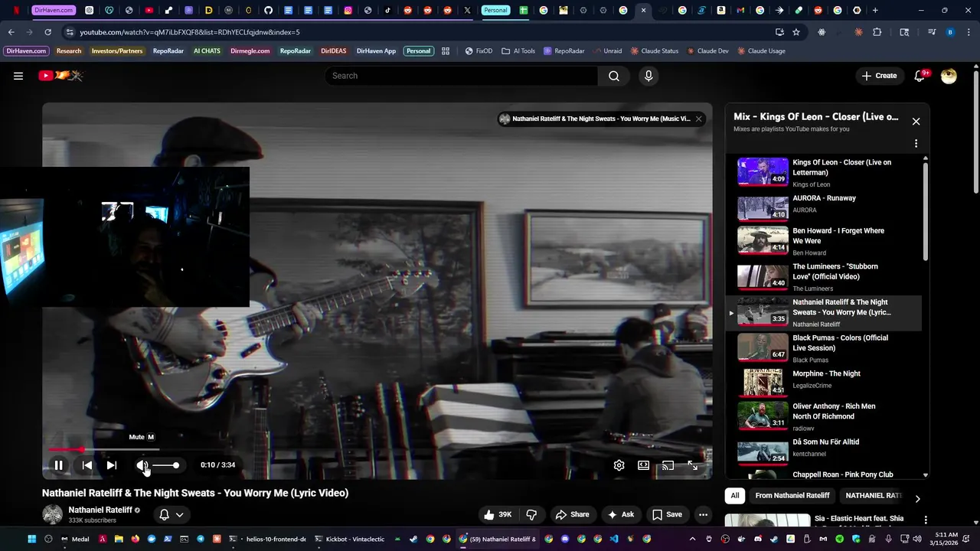980x551 pixels.
Task: Open the taskbar clock and date
Action: pos(946,539)
